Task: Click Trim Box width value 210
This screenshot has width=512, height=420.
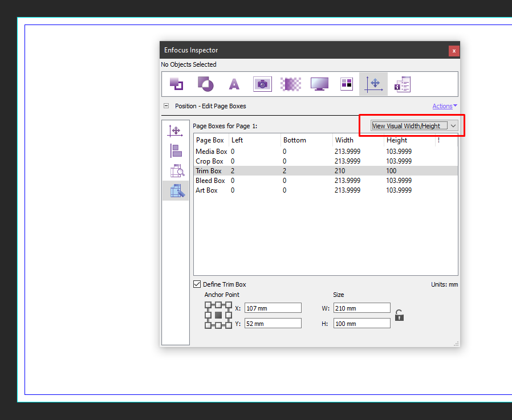Action: (x=340, y=170)
